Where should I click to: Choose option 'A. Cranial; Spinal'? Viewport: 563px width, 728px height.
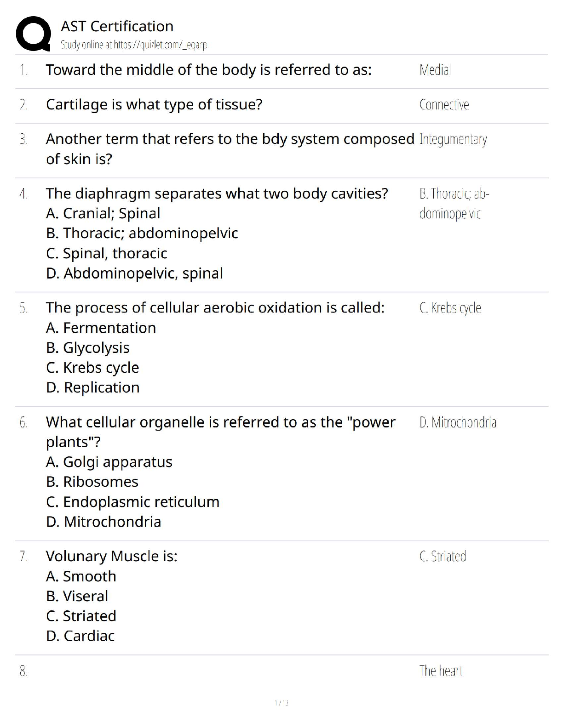[x=103, y=213]
